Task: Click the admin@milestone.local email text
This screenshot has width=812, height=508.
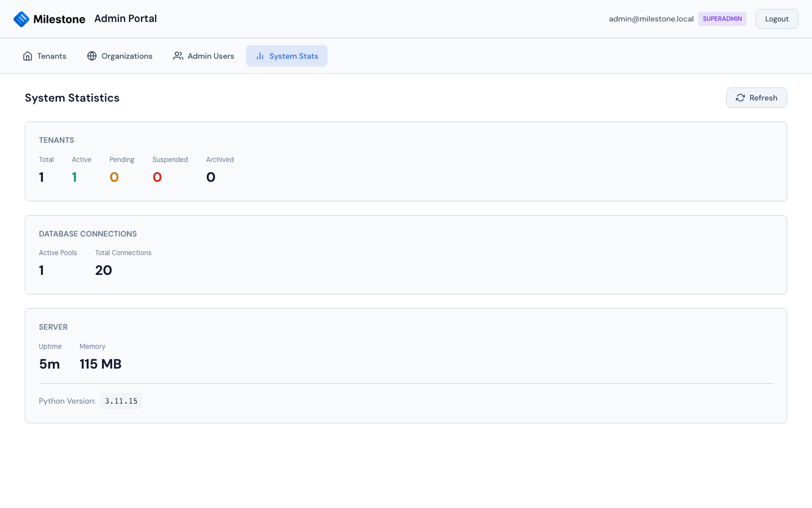Action: coord(651,19)
